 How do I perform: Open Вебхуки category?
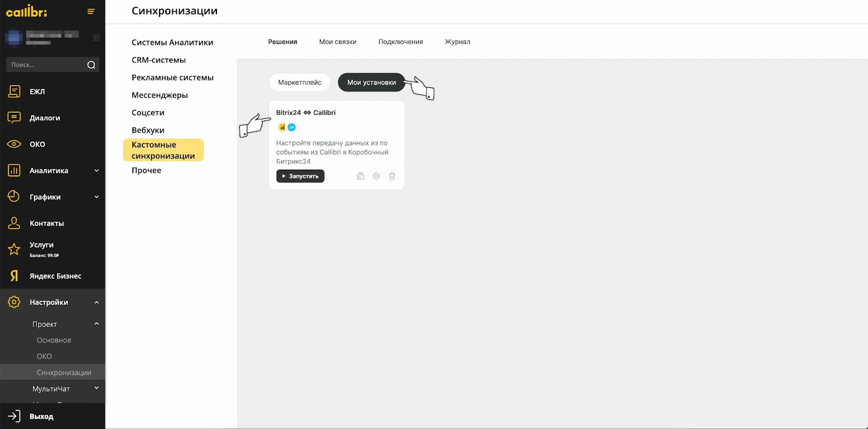tap(148, 130)
